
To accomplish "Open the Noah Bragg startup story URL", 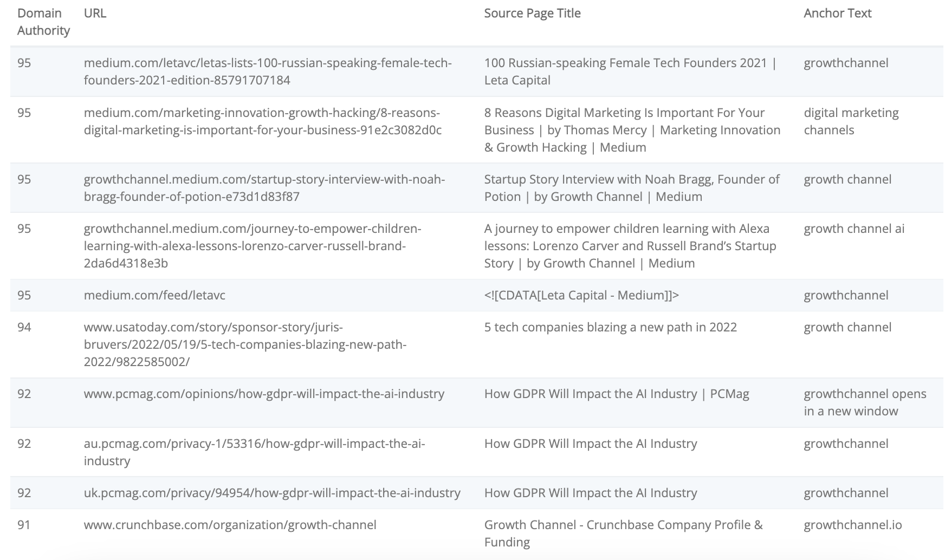I will click(264, 188).
